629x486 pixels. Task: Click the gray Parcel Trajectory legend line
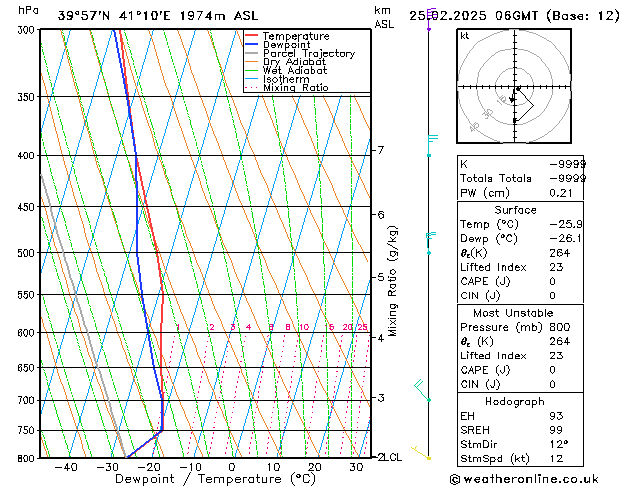tap(252, 54)
